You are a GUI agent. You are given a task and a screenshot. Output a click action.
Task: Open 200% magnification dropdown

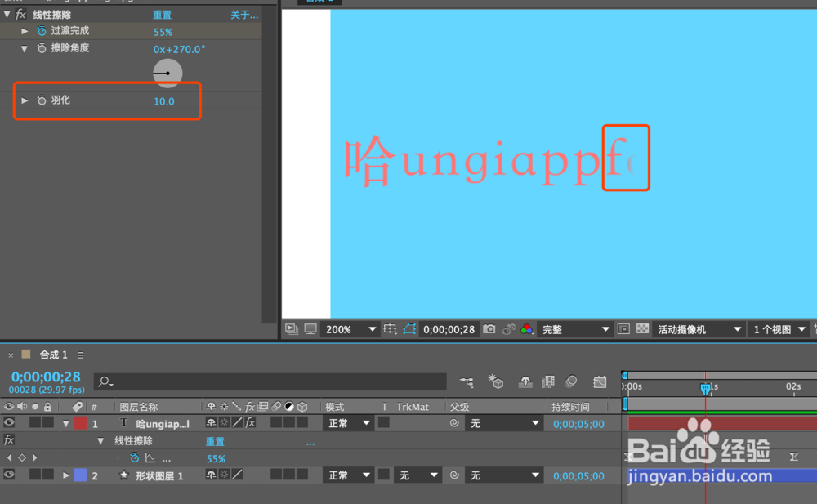(x=349, y=329)
